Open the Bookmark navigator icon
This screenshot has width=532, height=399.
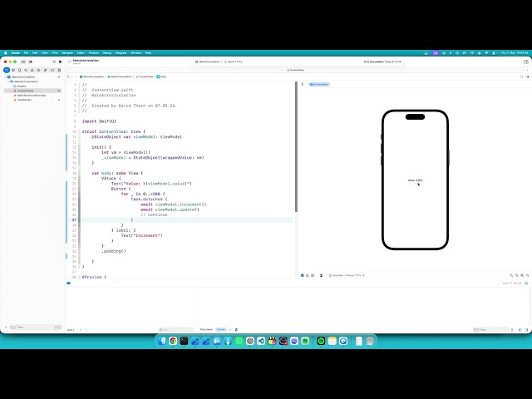pyautogui.click(x=19, y=70)
